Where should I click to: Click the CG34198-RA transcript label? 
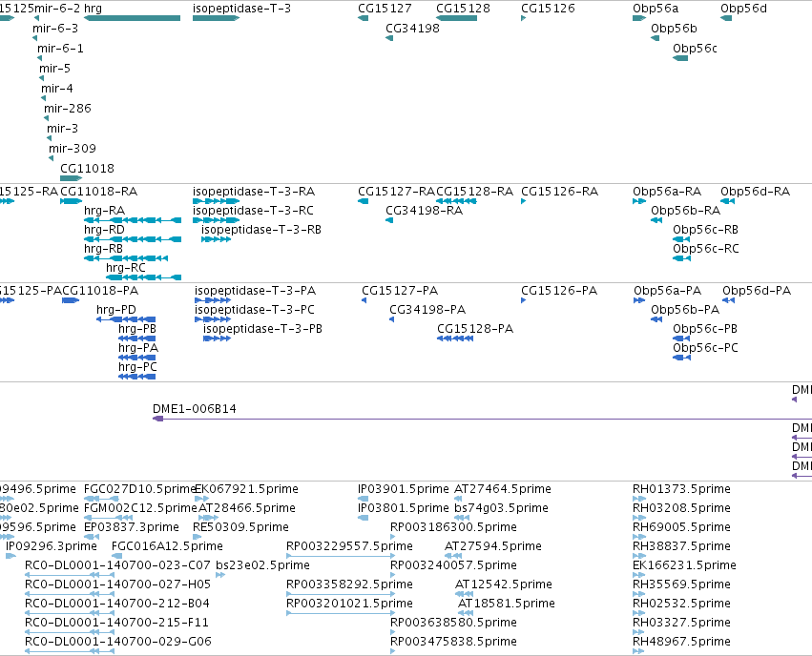click(424, 211)
